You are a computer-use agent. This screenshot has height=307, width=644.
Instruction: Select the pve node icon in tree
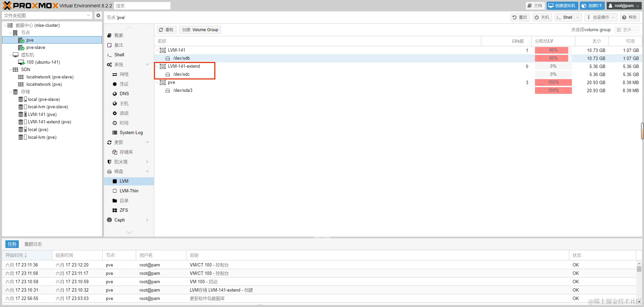(21, 40)
